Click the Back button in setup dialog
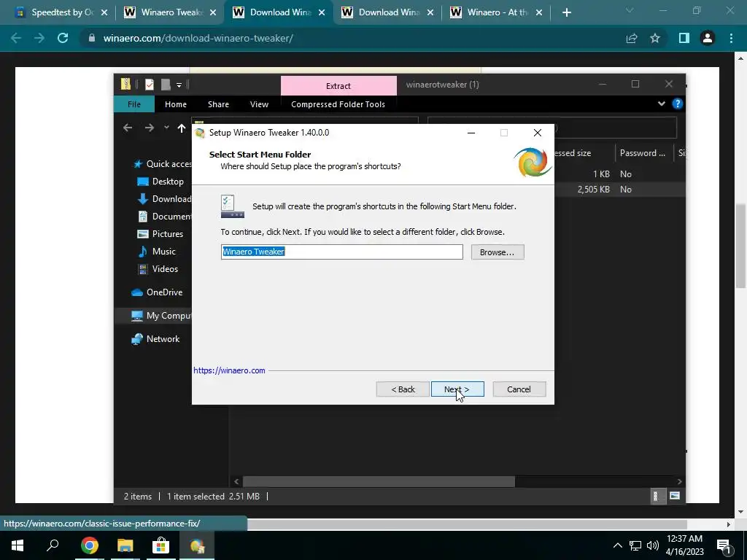The width and height of the screenshot is (747, 560). 403,389
